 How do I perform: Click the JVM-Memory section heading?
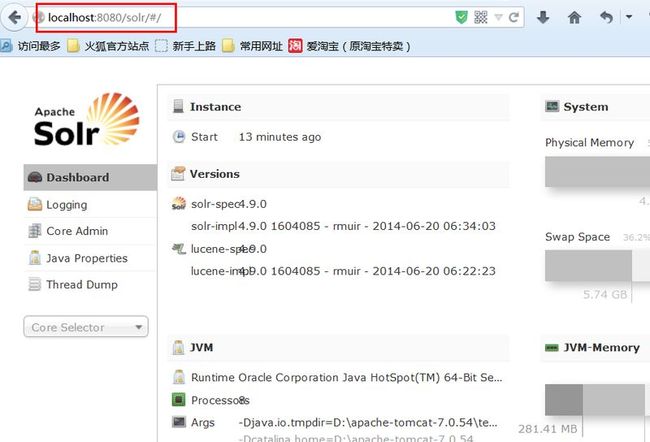(601, 347)
